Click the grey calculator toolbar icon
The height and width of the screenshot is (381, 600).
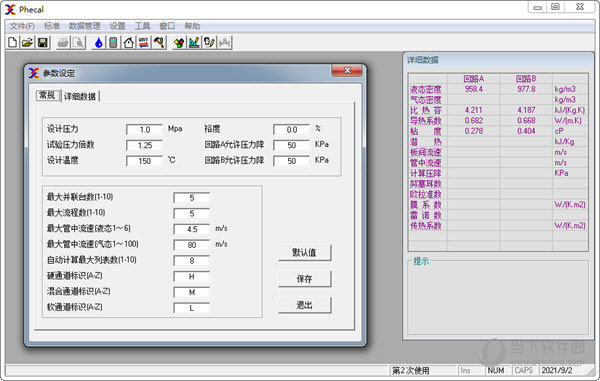pos(113,42)
